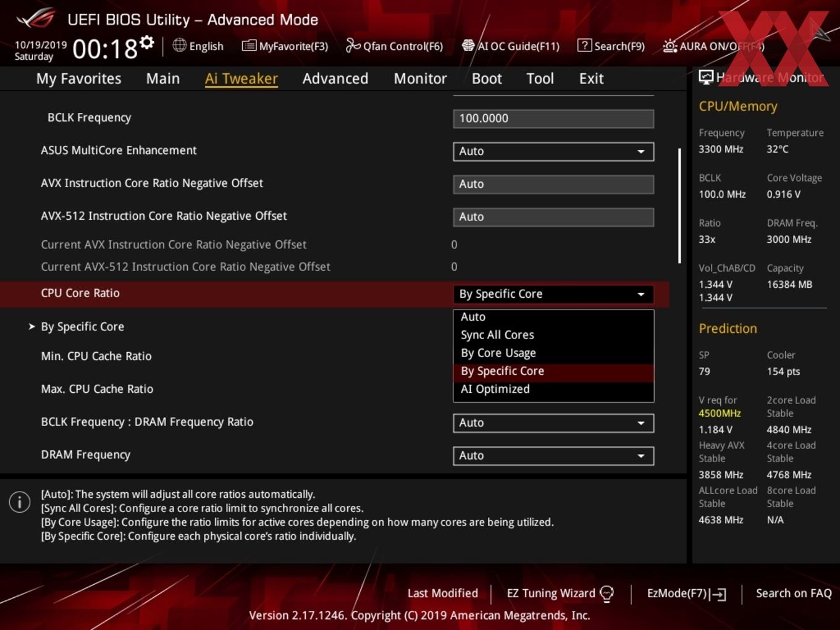Screen dimensions: 840x630
Task: Click EzMode(F7) exit-arrow icon
Action: [x=718, y=594]
